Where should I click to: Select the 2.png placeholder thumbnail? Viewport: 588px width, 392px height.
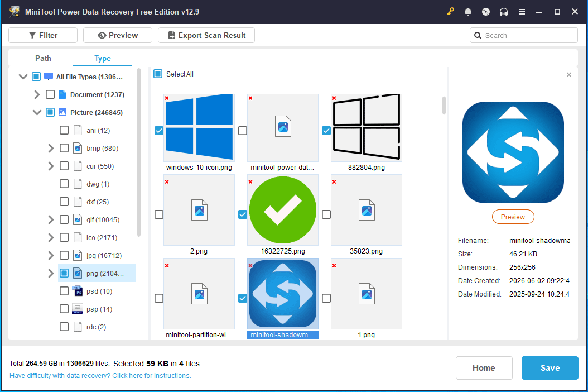[199, 210]
